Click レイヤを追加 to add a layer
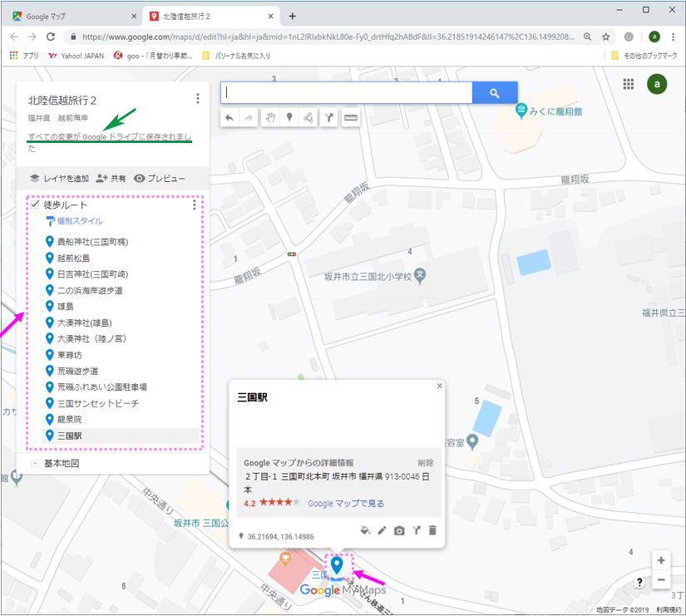Viewport: 686px width, 616px height. 59,179
